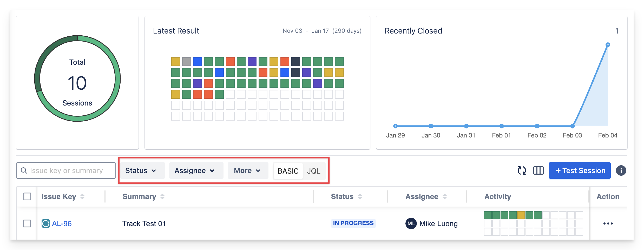The height and width of the screenshot is (250, 644).
Task: Expand the Status filter dropdown
Action: point(142,170)
